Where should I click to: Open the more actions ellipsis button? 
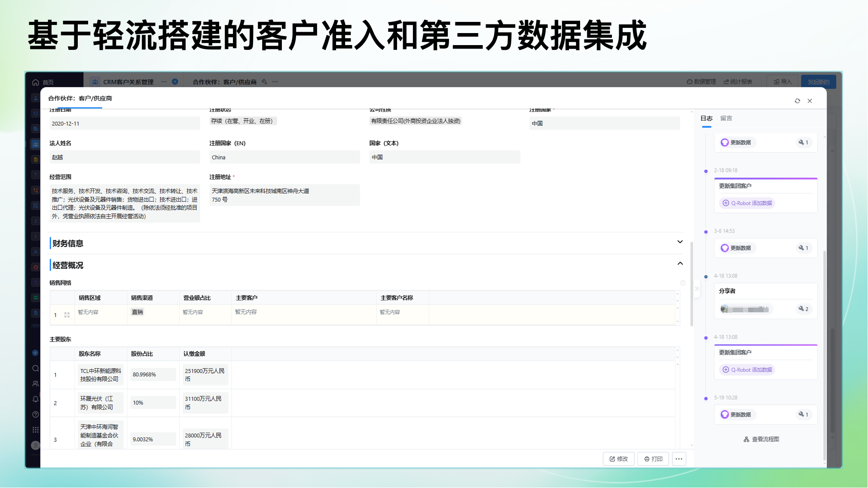click(x=679, y=459)
